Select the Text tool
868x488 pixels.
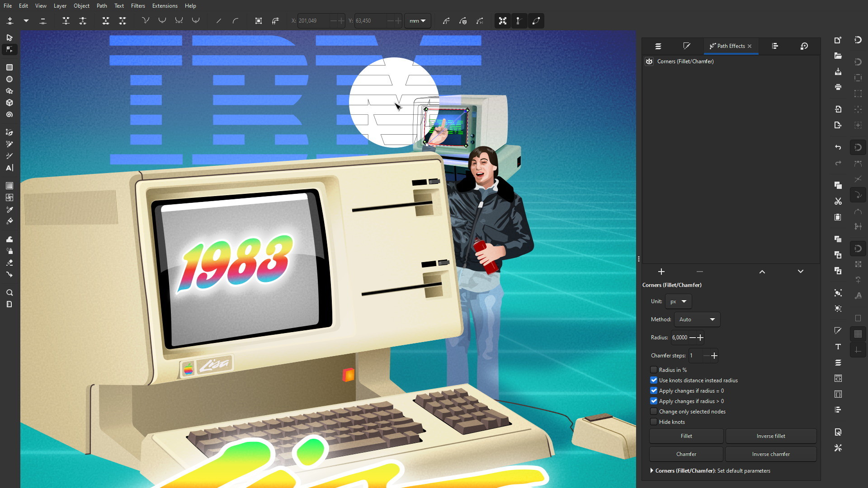click(9, 168)
